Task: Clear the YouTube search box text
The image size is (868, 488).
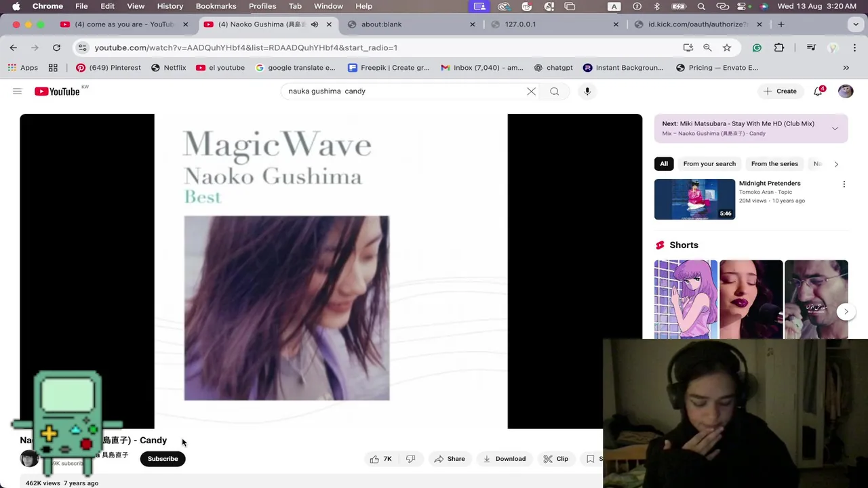Action: tap(531, 91)
